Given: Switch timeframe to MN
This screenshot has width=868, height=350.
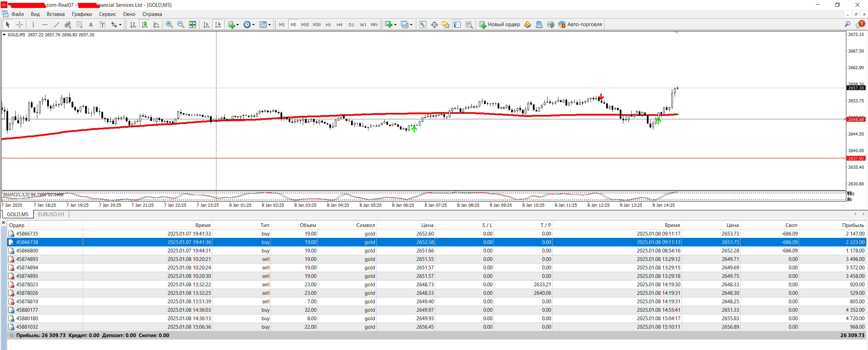Looking at the screenshot, I should 374,24.
